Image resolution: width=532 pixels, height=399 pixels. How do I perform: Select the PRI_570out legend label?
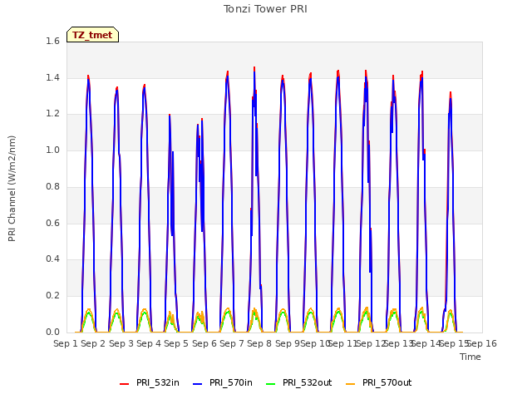[x=387, y=382]
